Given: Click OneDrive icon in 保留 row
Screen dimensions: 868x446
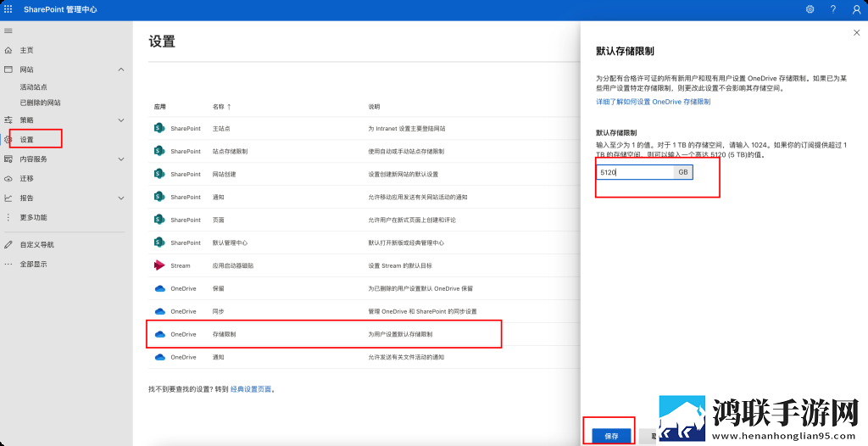Looking at the screenshot, I should pos(159,288).
